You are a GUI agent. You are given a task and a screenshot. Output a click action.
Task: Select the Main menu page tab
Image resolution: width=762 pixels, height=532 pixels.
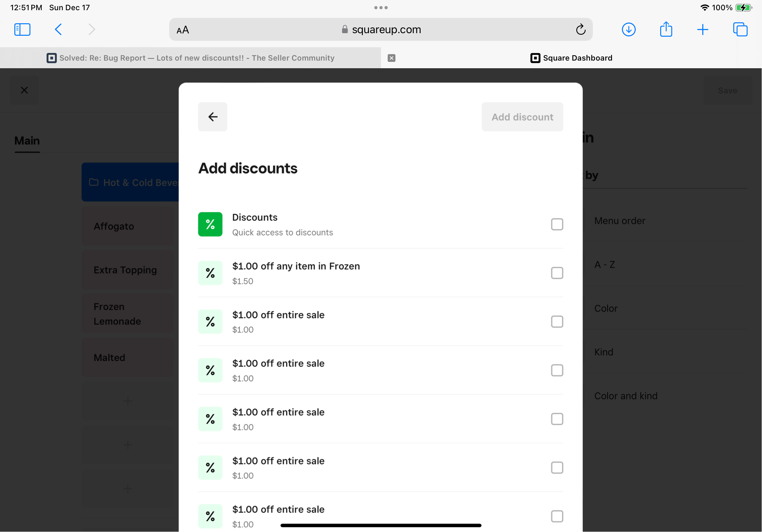pos(27,141)
